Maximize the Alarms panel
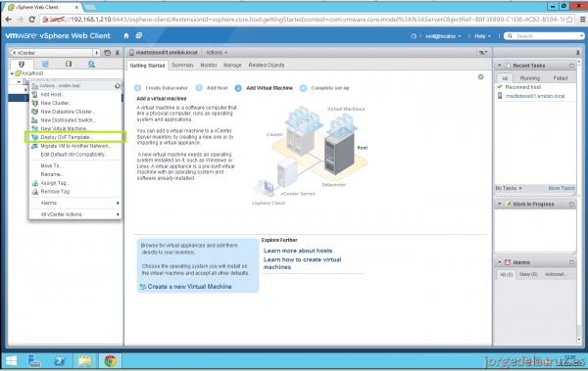Screen dimensions: 588x371 (571, 262)
